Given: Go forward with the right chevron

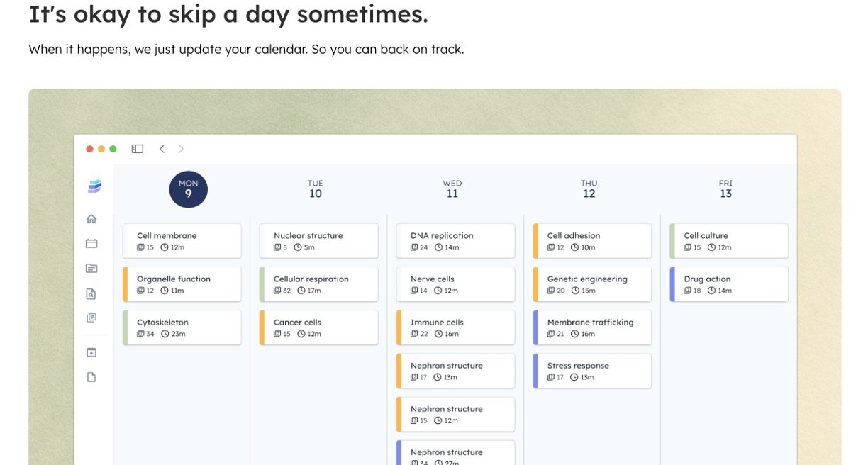Looking at the screenshot, I should point(181,149).
